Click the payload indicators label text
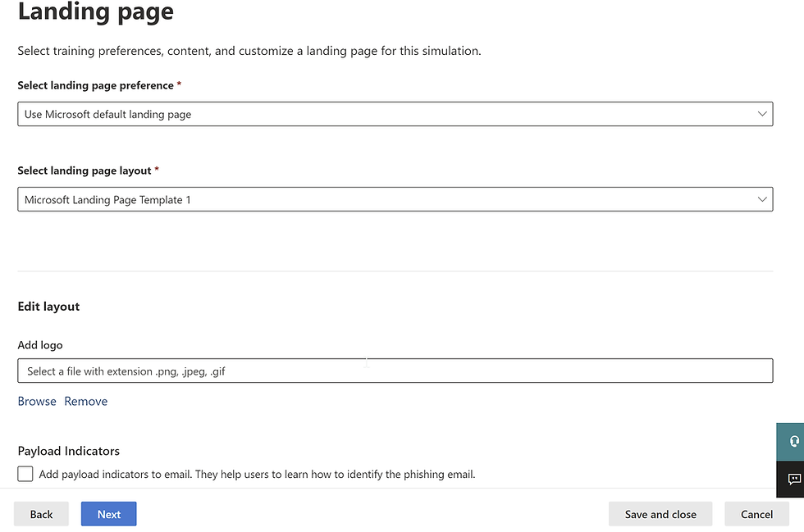 [257, 474]
